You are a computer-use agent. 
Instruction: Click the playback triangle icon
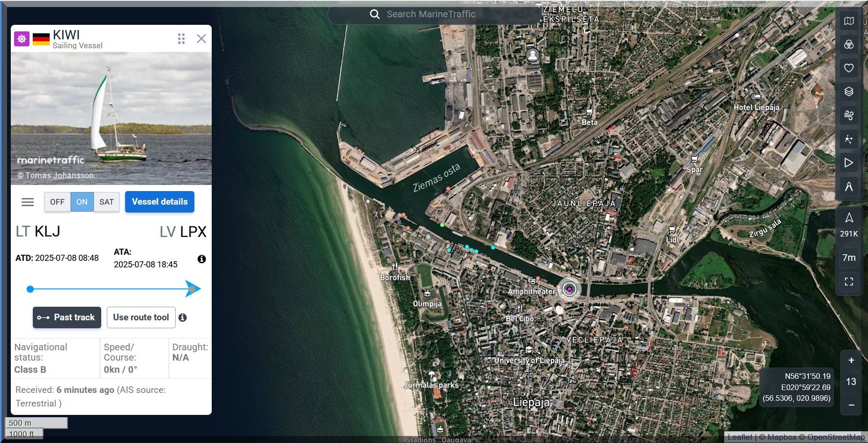pos(848,162)
